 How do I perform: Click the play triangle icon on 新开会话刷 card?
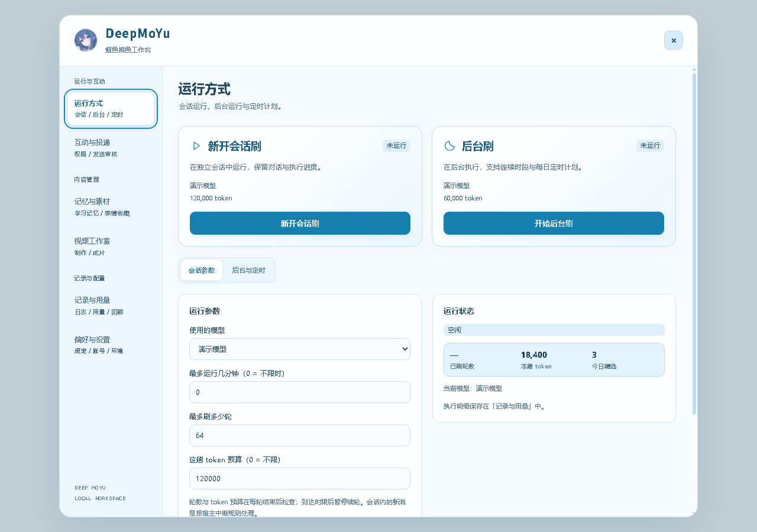click(x=196, y=145)
